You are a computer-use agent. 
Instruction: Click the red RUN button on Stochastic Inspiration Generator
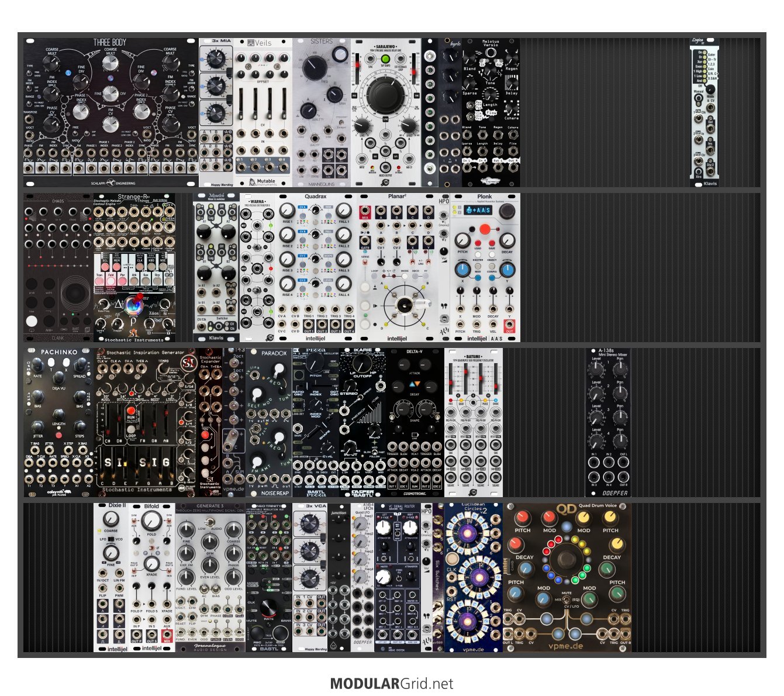[x=131, y=412]
